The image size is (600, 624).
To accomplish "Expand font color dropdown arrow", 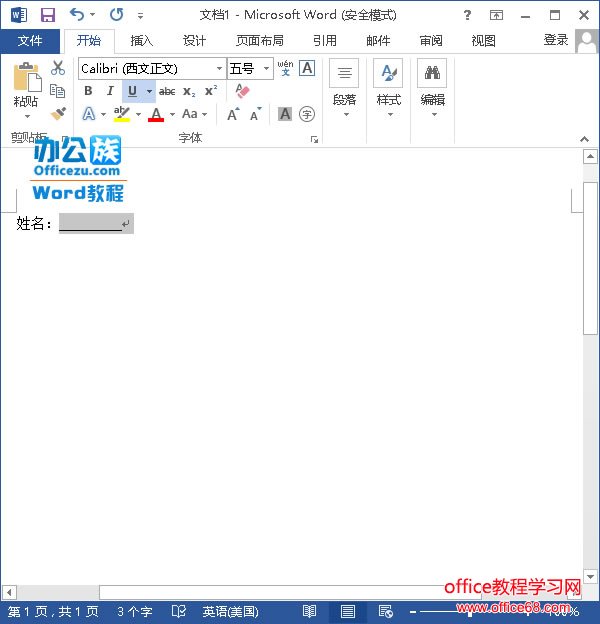I will point(172,114).
